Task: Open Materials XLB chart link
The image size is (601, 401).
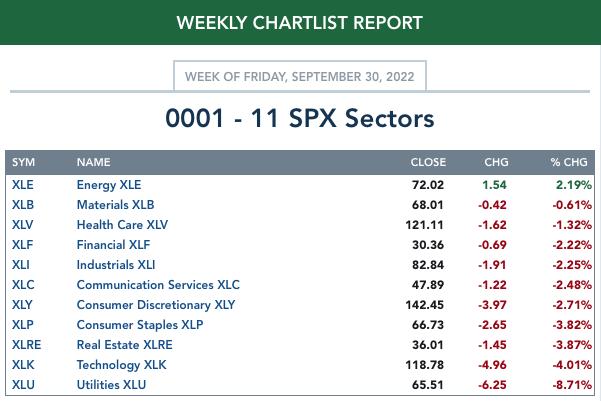Action: [x=115, y=205]
